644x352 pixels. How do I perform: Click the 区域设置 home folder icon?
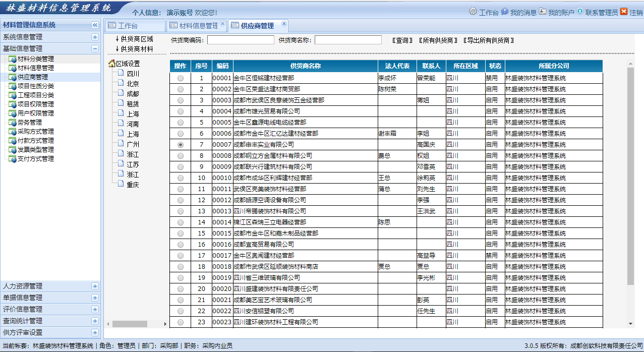click(112, 64)
